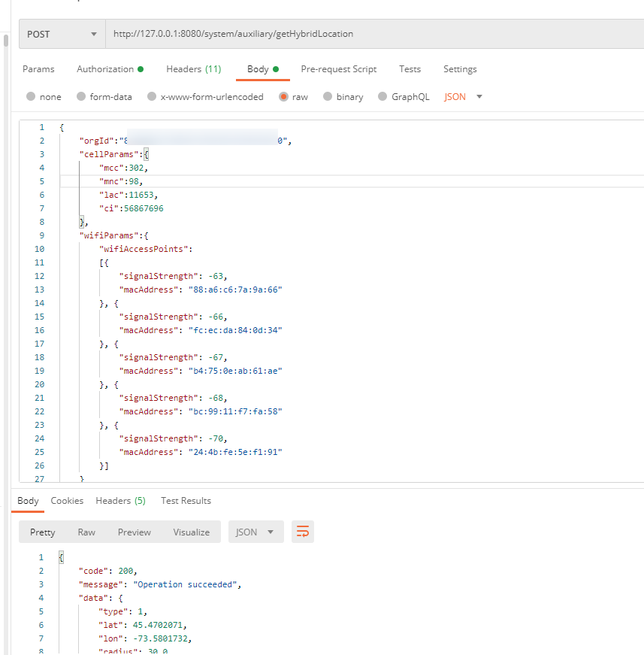This screenshot has width=644, height=655.
Task: Open the response Cookies tab
Action: click(67, 501)
